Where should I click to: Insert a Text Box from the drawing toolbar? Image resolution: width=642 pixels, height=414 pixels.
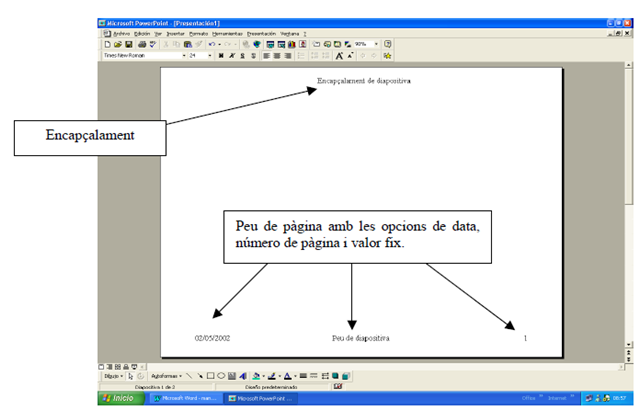232,376
